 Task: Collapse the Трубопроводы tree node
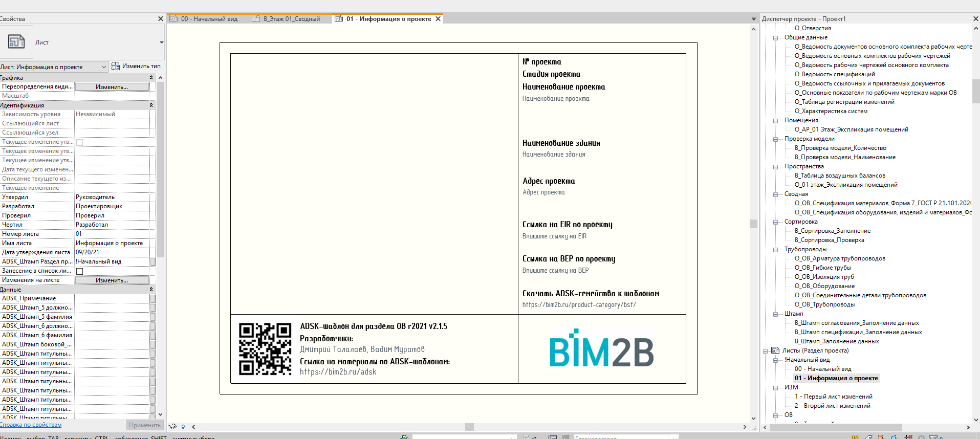(x=775, y=250)
